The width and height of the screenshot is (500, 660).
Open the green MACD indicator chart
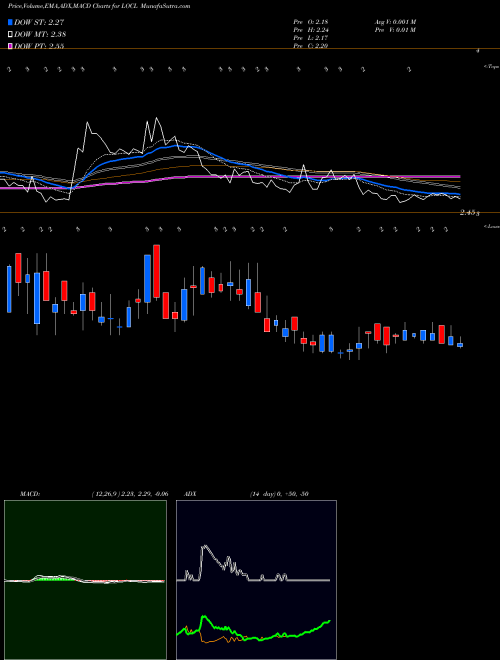[x=85, y=580]
